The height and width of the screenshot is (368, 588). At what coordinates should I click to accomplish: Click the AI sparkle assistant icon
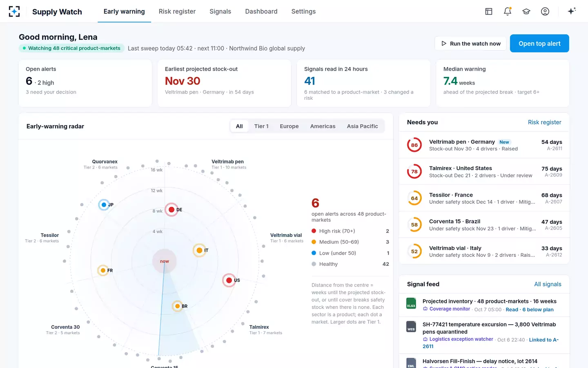pos(572,11)
